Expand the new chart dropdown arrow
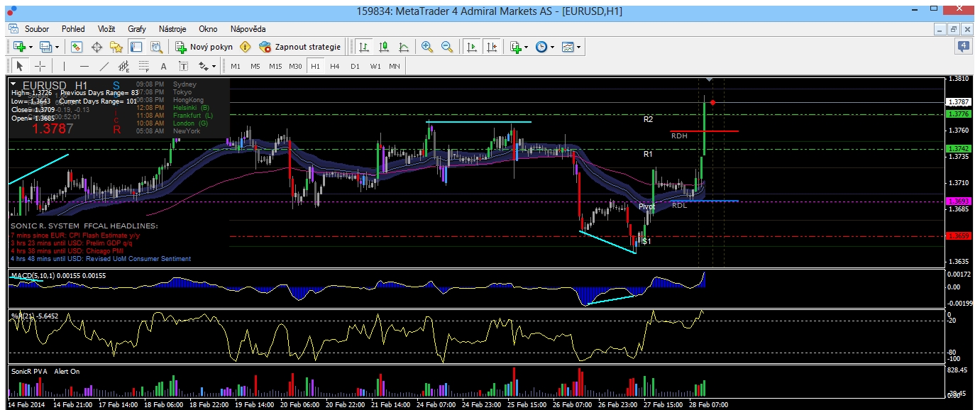Image resolution: width=980 pixels, height=410 pixels. (x=31, y=48)
